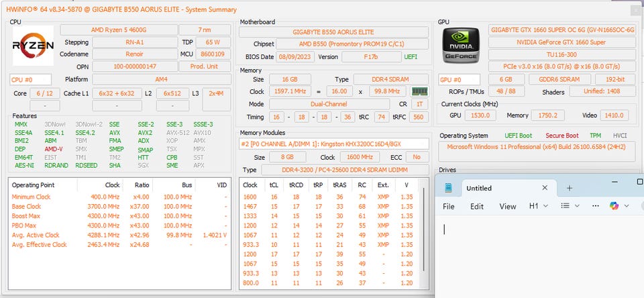Viewport: 644px width, 298px height.
Task: Add a new Notepad tab with plus
Action: [x=570, y=188]
